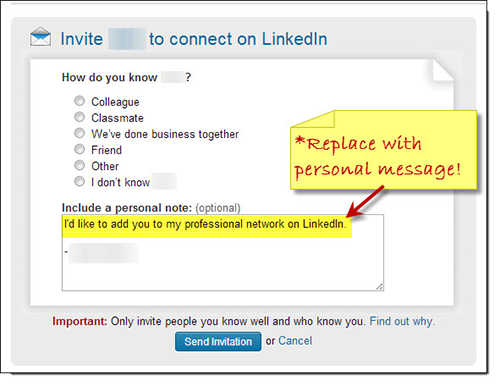Click inside the personal note text box

coord(223,253)
